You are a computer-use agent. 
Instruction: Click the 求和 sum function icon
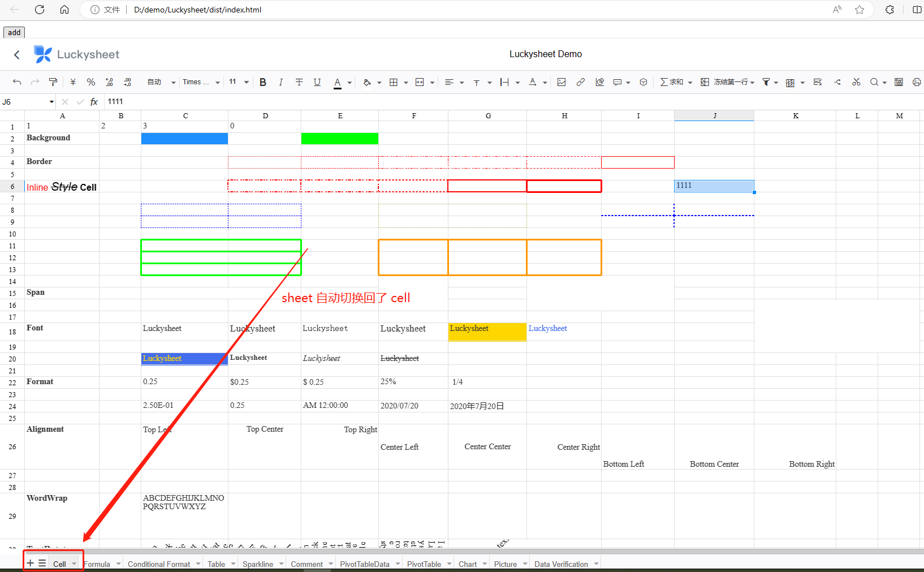pyautogui.click(x=672, y=82)
